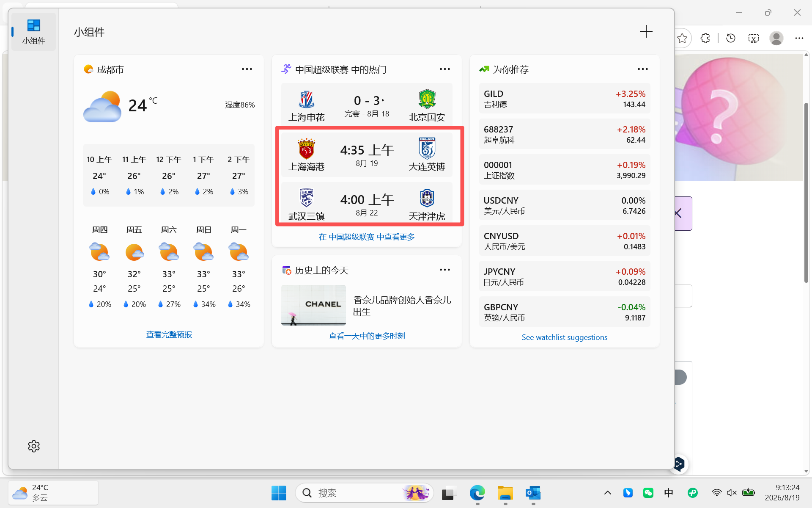Select the 小组件 sidebar tab
The image size is (812, 508).
pyautogui.click(x=34, y=32)
